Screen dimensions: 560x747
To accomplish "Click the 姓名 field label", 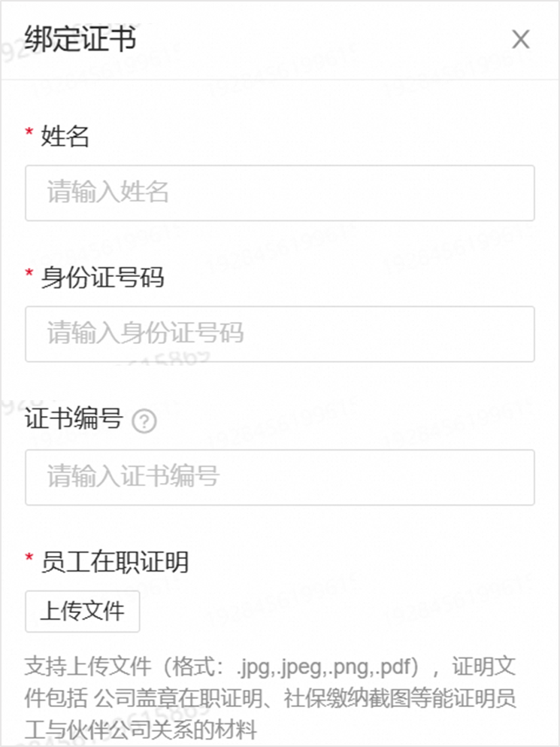I will [65, 136].
